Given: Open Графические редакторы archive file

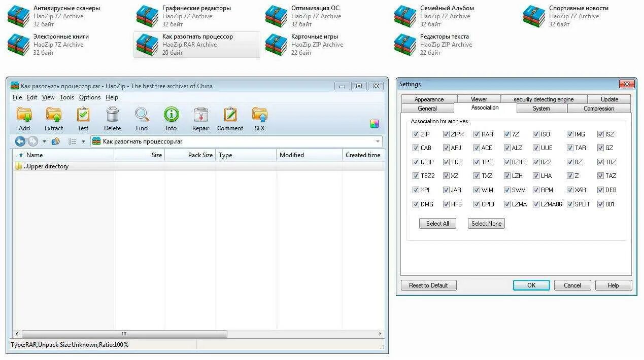Looking at the screenshot, I should coord(184,16).
